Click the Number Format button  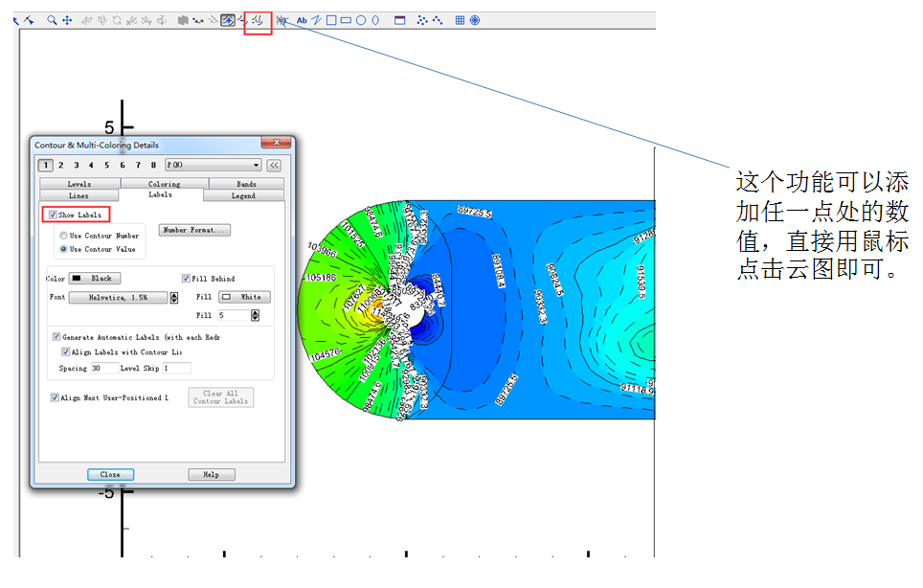pos(194,230)
